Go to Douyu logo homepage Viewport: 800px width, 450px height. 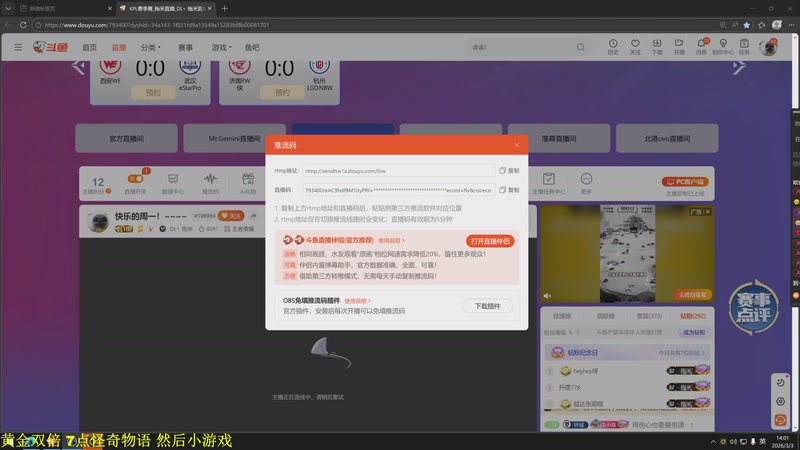click(x=50, y=47)
